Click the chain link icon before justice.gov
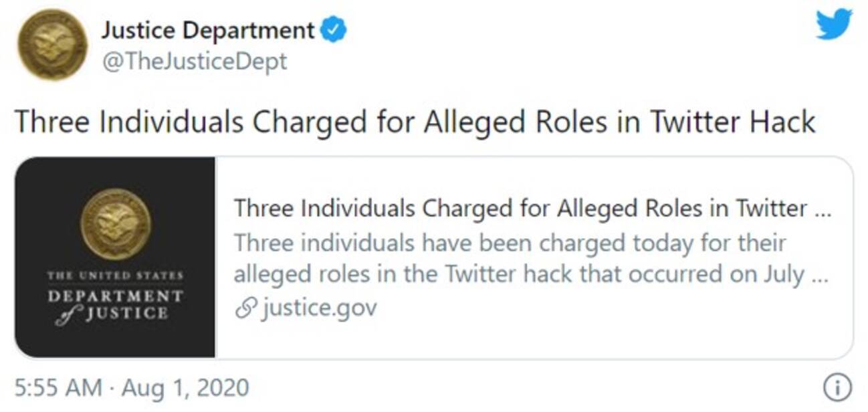Screen dimensions: 868x412 click(245, 308)
